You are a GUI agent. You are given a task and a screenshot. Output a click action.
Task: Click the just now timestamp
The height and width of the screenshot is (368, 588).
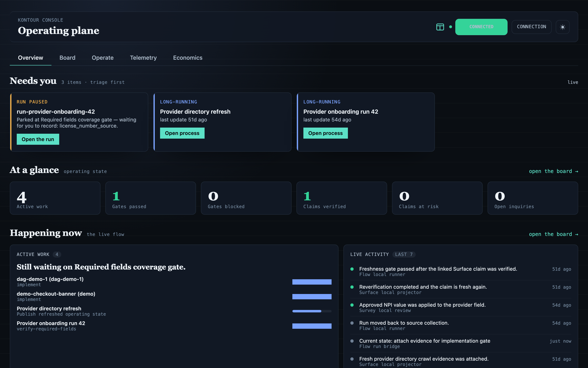(x=560, y=341)
